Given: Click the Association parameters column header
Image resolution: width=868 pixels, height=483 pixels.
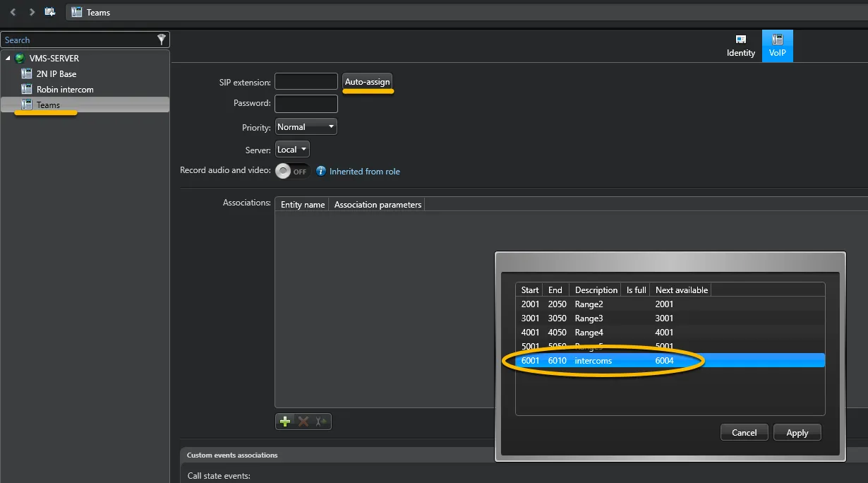Looking at the screenshot, I should pyautogui.click(x=378, y=204).
